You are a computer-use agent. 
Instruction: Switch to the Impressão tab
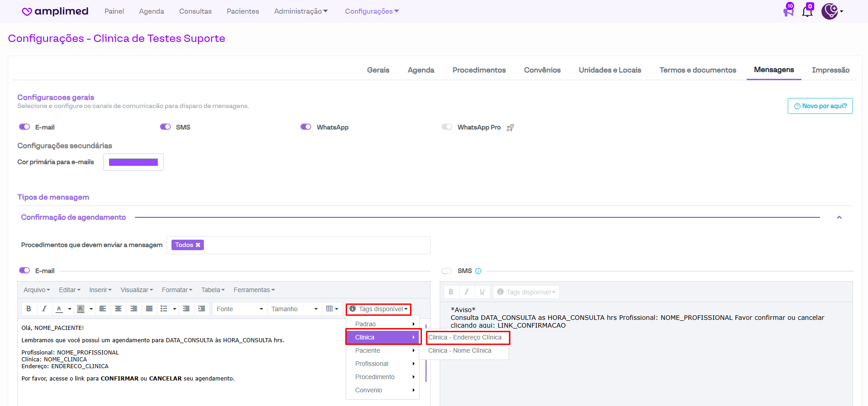pos(830,70)
